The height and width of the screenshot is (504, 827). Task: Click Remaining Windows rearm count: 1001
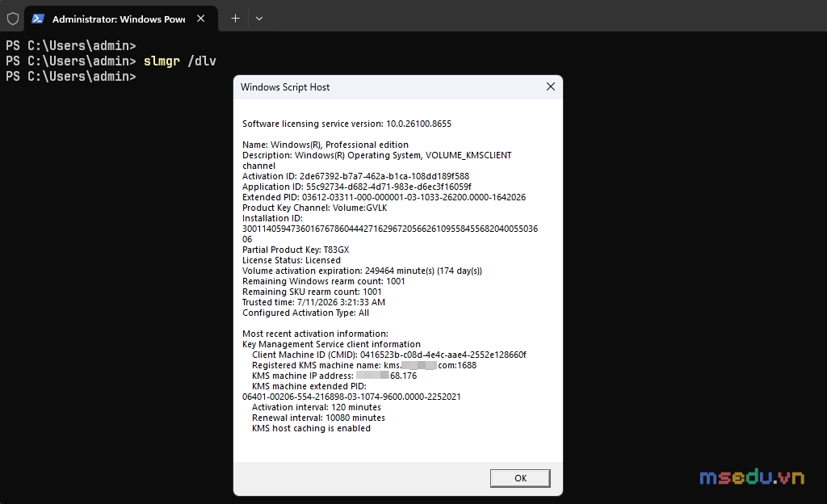tap(323, 282)
